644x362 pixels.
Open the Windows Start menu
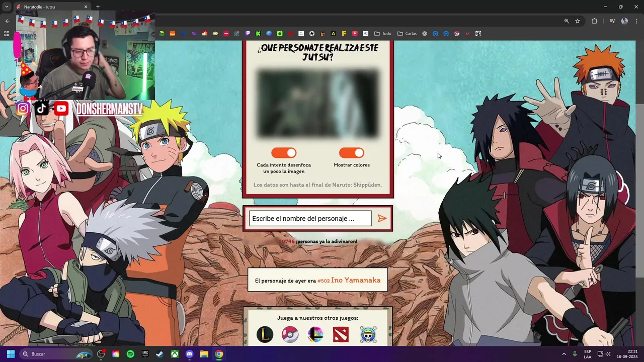tap(11, 354)
